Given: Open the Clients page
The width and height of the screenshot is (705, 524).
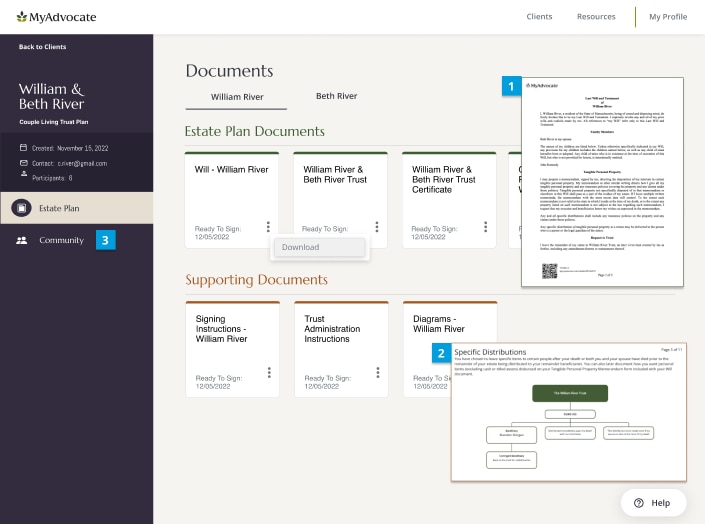Looking at the screenshot, I should pos(539,17).
